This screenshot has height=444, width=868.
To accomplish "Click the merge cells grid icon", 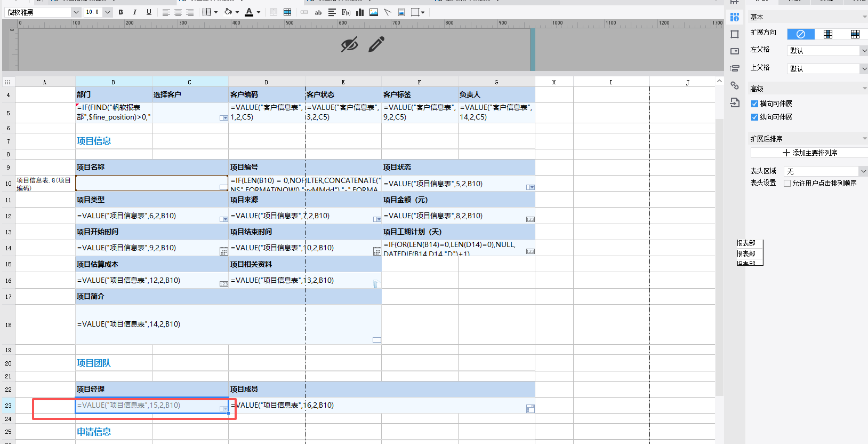I will point(287,12).
